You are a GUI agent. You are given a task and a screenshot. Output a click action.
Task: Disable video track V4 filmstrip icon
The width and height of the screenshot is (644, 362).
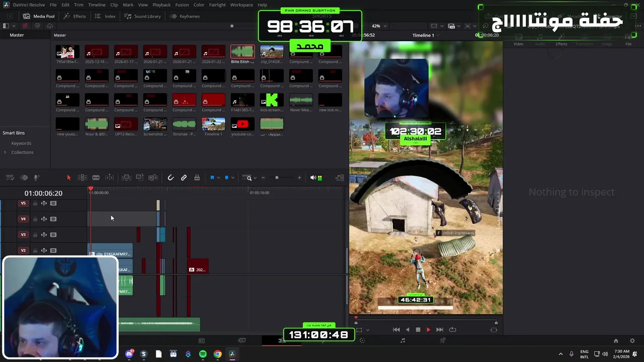pyautogui.click(x=53, y=219)
